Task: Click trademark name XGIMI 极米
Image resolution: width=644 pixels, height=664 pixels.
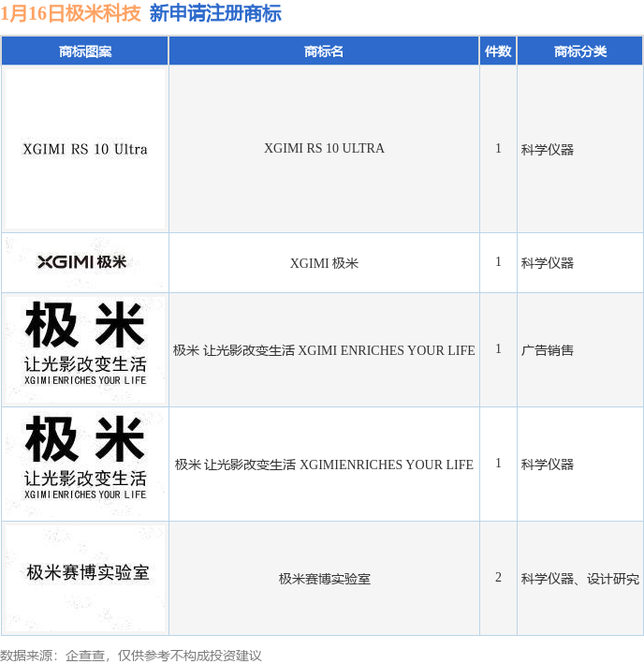Action: pyautogui.click(x=324, y=263)
